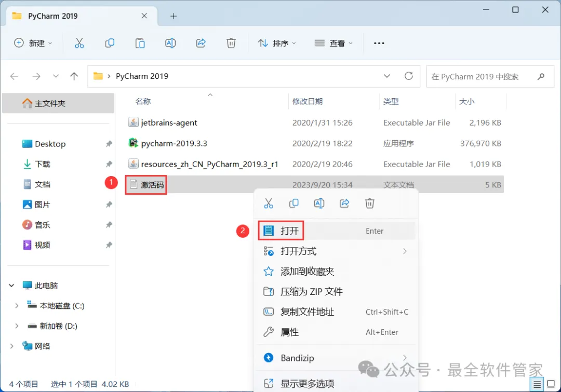Sort by 名称 column header
This screenshot has width=561, height=392.
click(x=143, y=102)
